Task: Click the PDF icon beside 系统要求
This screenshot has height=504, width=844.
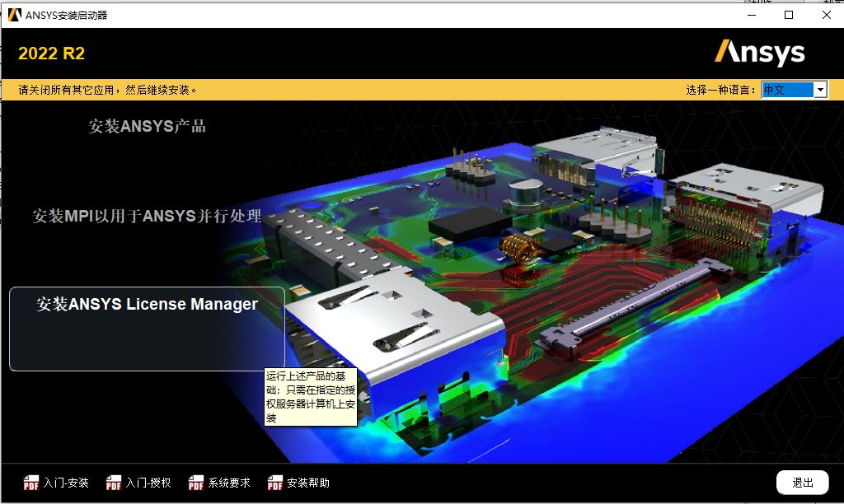Action: point(196,483)
